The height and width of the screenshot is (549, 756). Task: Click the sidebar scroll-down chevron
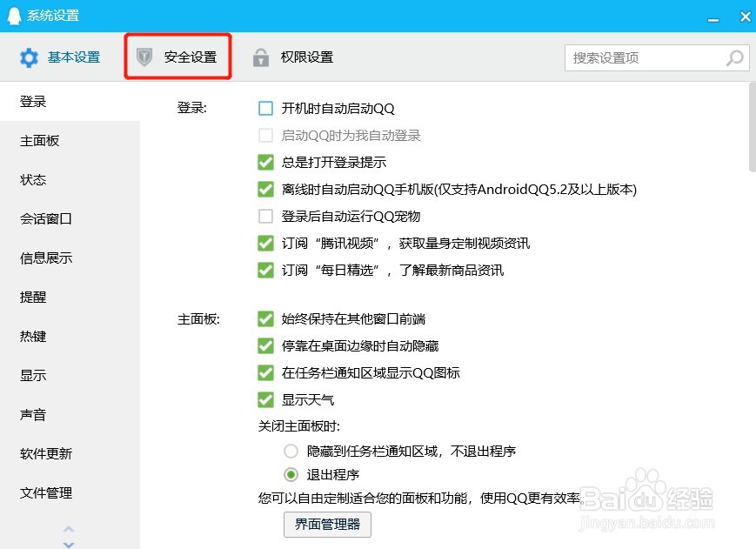pyautogui.click(x=69, y=545)
